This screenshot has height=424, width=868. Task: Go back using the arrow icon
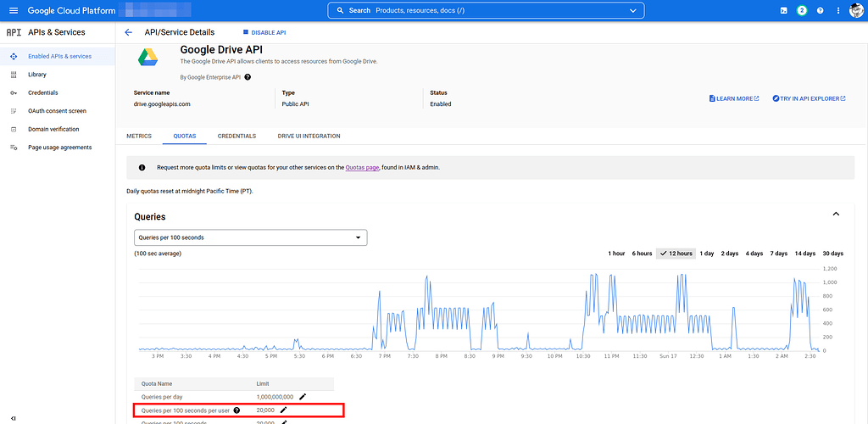[129, 33]
